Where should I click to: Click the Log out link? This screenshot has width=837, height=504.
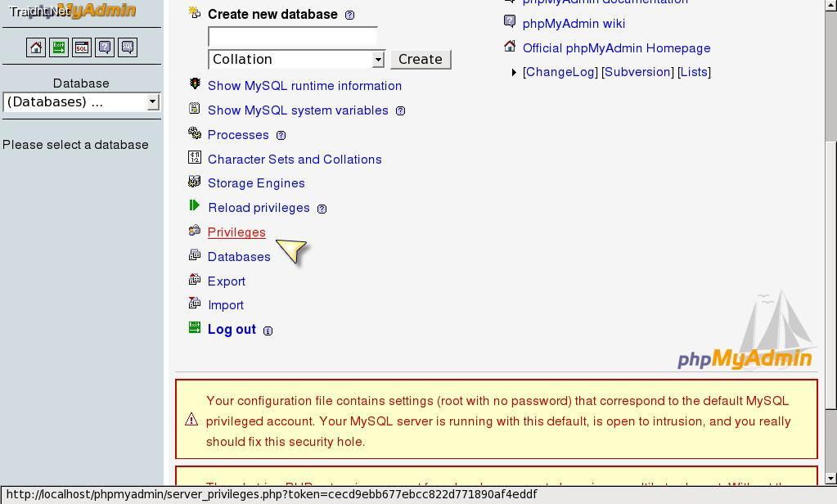pos(232,330)
